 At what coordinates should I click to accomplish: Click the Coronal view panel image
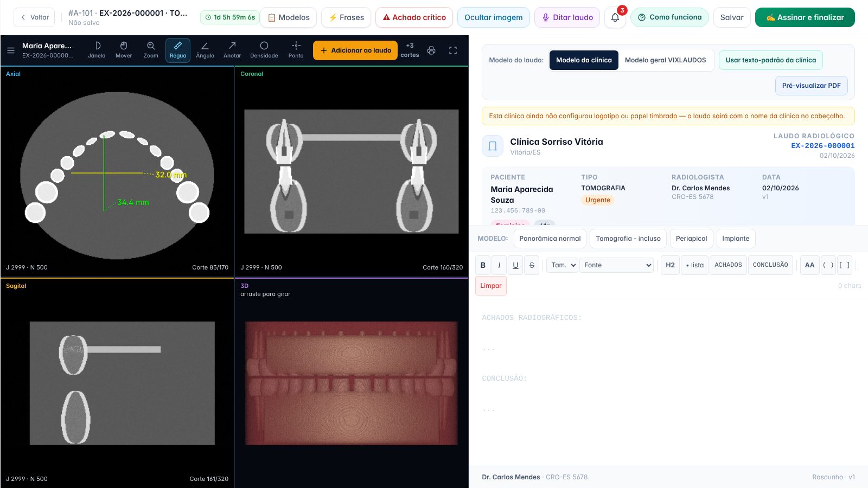click(x=352, y=172)
